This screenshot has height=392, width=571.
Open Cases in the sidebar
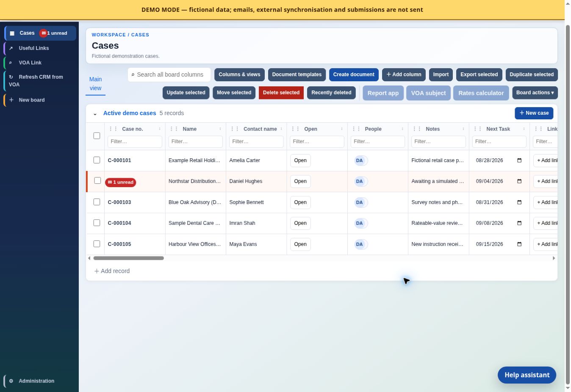pyautogui.click(x=40, y=33)
